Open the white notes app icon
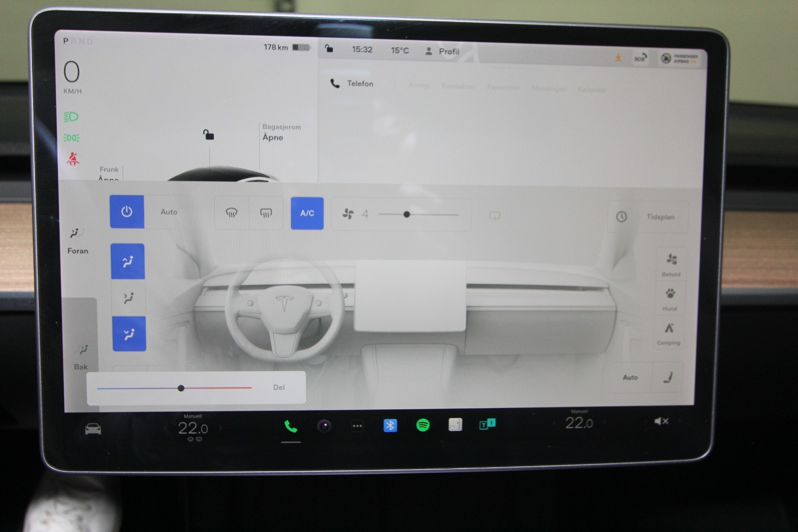Screen dimensions: 798x532 click(455, 424)
